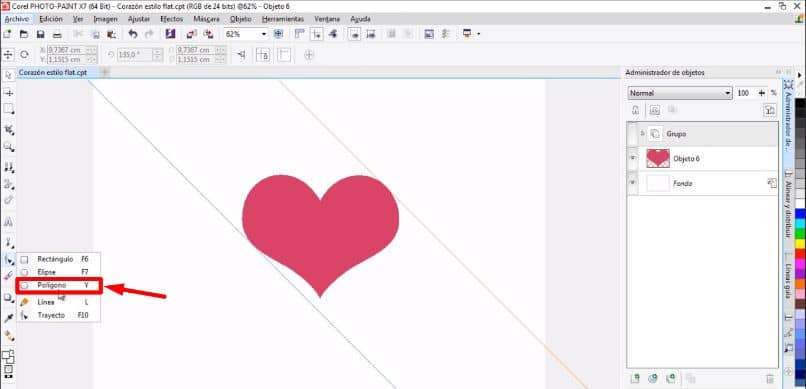Select the Drop Shadow tool
806x389 pixels.
[8, 298]
